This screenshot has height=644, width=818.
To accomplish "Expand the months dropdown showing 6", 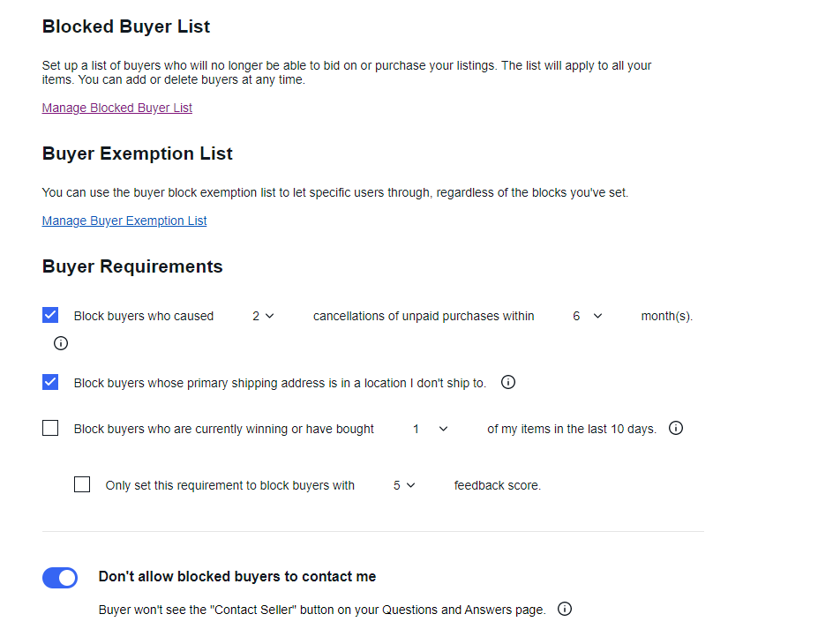I will click(x=587, y=316).
